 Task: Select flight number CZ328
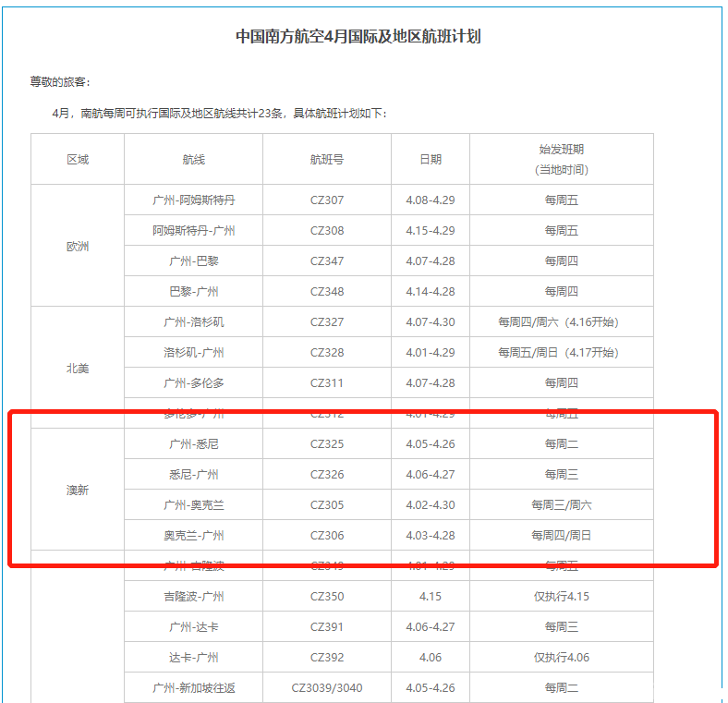click(x=327, y=353)
